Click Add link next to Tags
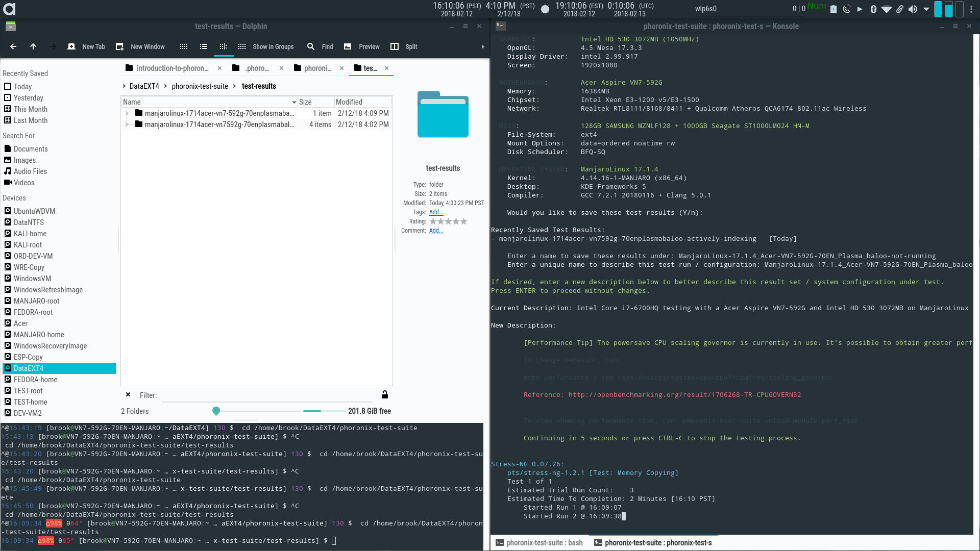 click(436, 212)
